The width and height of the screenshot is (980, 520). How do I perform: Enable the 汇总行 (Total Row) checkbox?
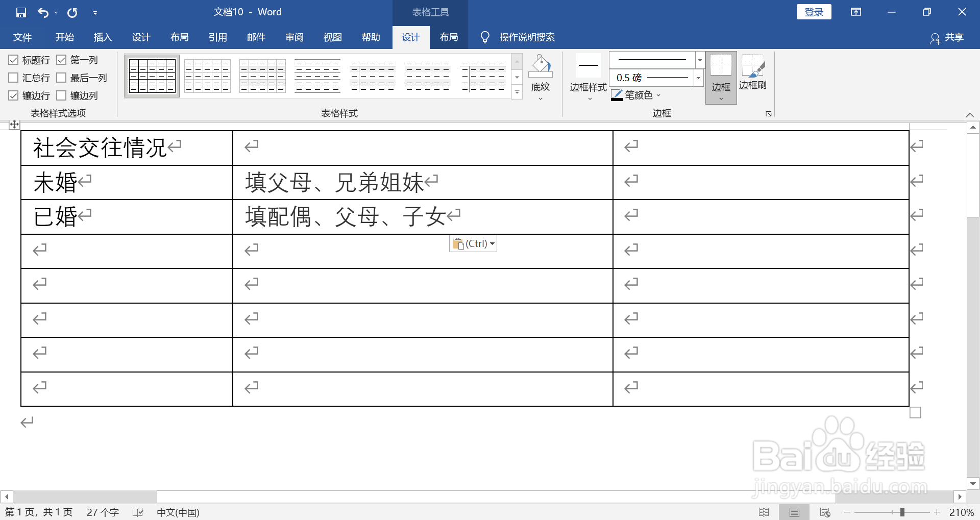[x=13, y=78]
